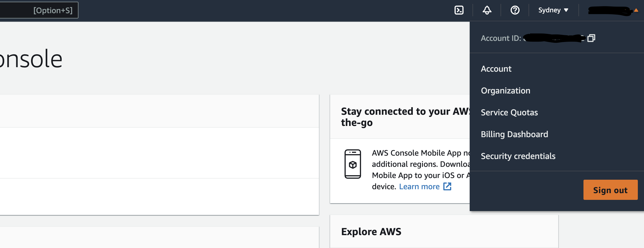Click the redacted account name in navbar
Image resolution: width=644 pixels, height=248 pixels.
(x=610, y=11)
